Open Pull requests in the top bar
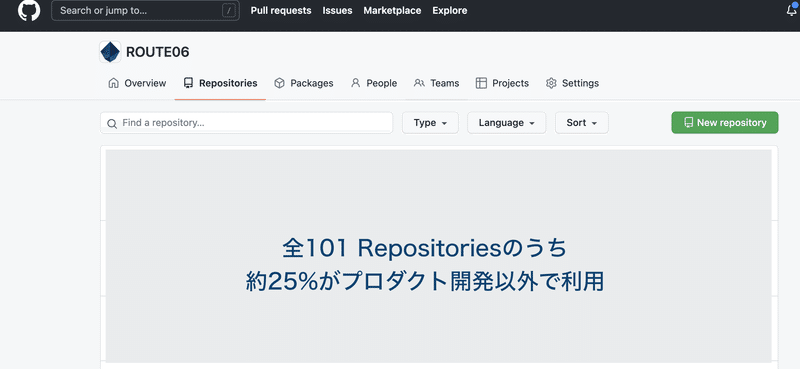Viewport: 800px width, 369px height. [281, 11]
